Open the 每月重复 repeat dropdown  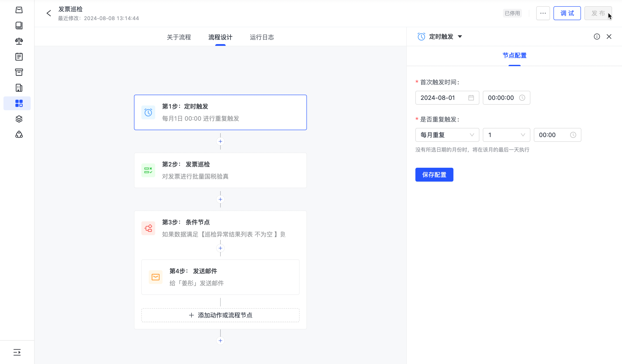coord(447,135)
